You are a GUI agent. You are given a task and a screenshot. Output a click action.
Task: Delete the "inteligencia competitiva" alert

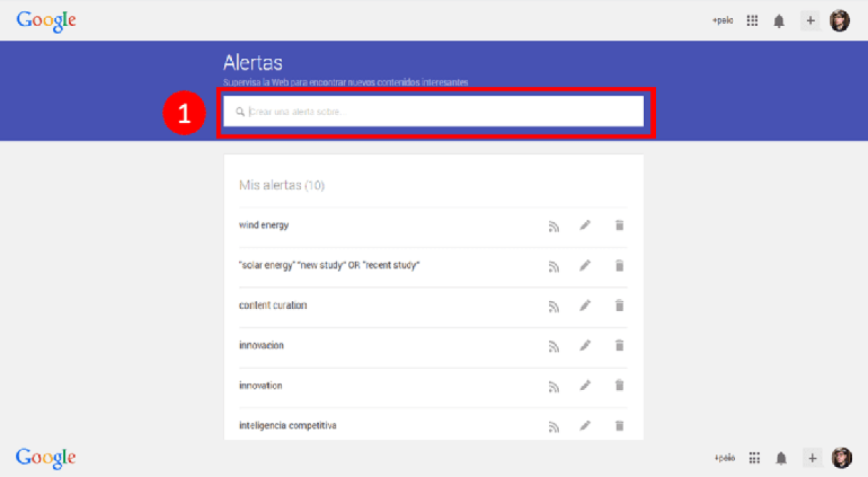tap(619, 426)
